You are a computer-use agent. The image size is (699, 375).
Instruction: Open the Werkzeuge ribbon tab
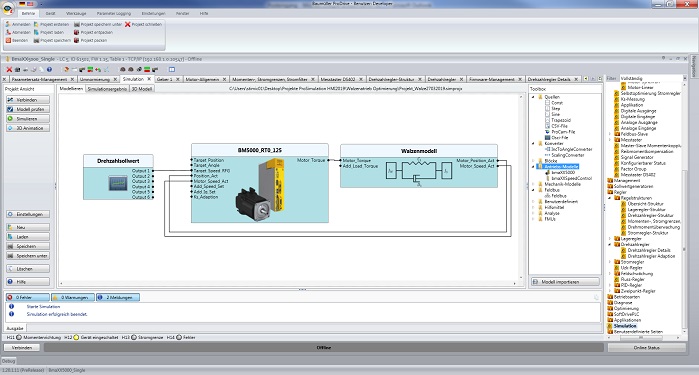click(76, 13)
